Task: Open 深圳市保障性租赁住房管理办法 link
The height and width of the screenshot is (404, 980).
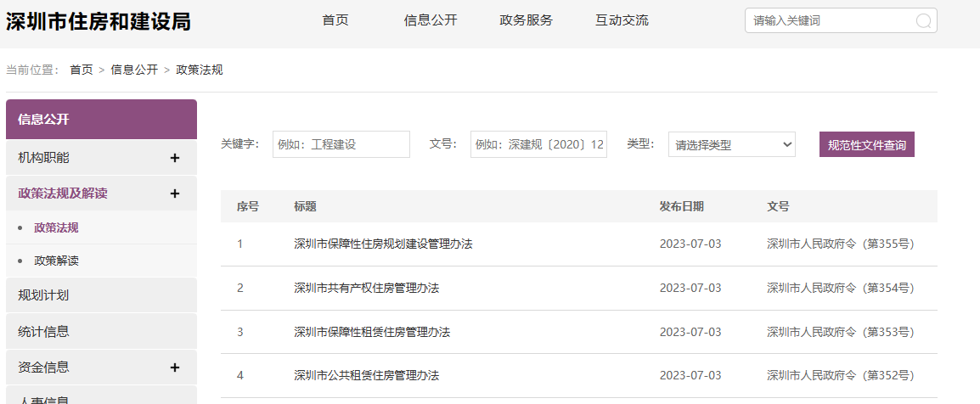Action: pos(372,332)
